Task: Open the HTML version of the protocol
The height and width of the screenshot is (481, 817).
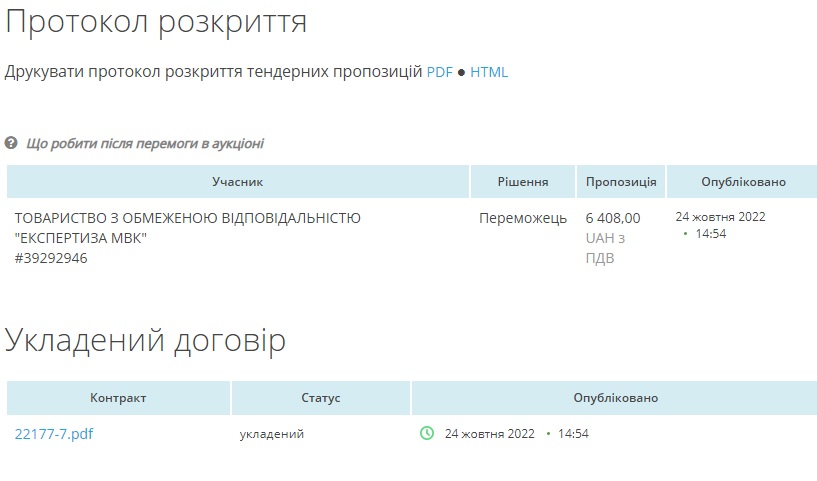Action: point(489,72)
